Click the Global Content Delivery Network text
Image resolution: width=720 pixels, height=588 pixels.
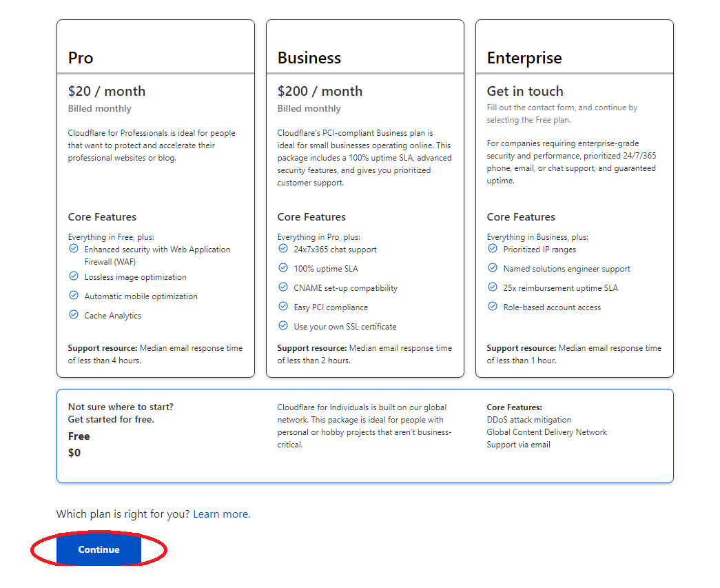point(547,432)
